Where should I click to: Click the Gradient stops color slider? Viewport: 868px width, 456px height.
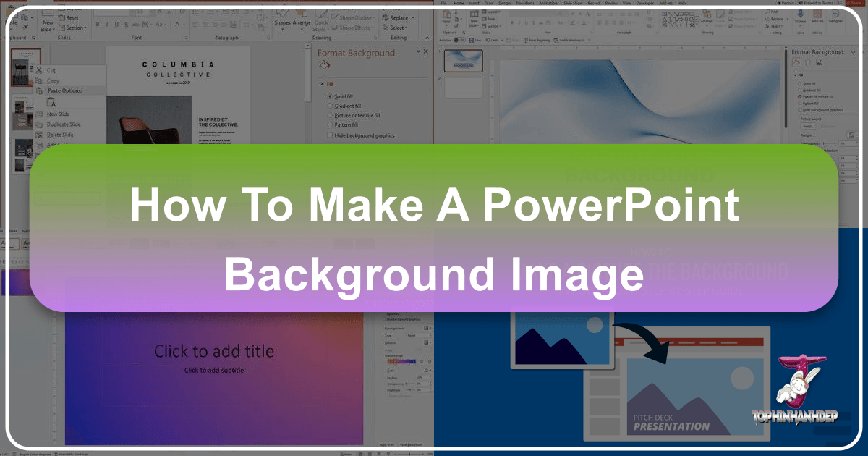(402, 361)
